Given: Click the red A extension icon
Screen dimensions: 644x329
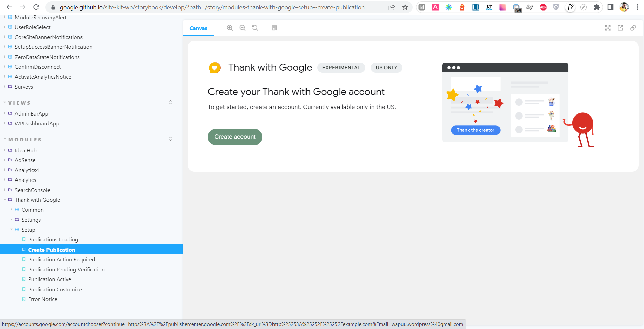Looking at the screenshot, I should (435, 7).
